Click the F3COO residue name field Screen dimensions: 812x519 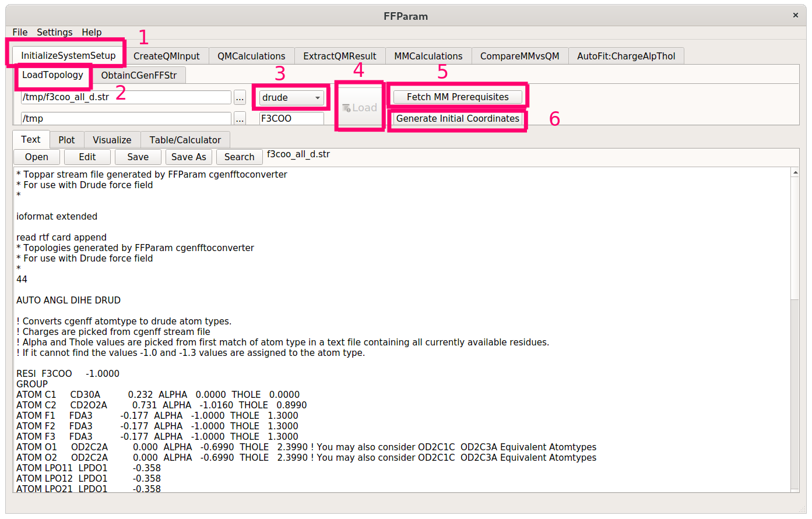[x=291, y=118]
